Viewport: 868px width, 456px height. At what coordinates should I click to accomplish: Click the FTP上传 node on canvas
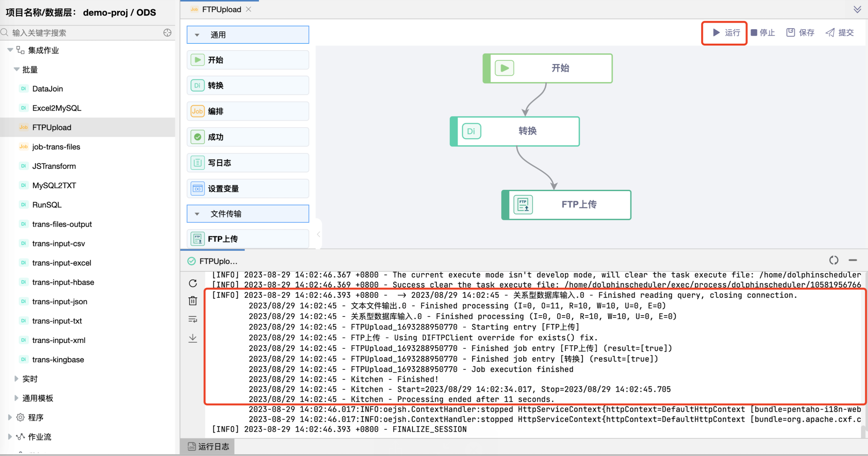(566, 205)
